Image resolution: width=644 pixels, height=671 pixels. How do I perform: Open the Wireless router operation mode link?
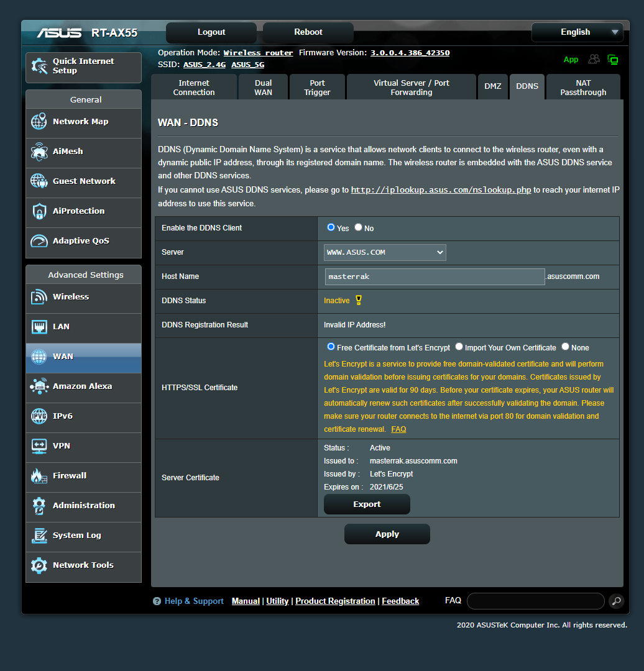(x=258, y=53)
